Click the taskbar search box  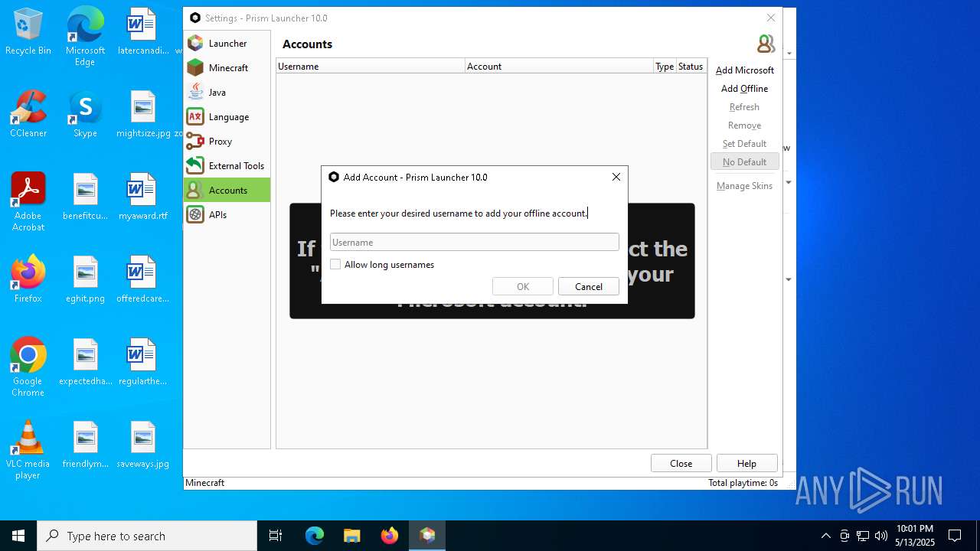pyautogui.click(x=147, y=536)
